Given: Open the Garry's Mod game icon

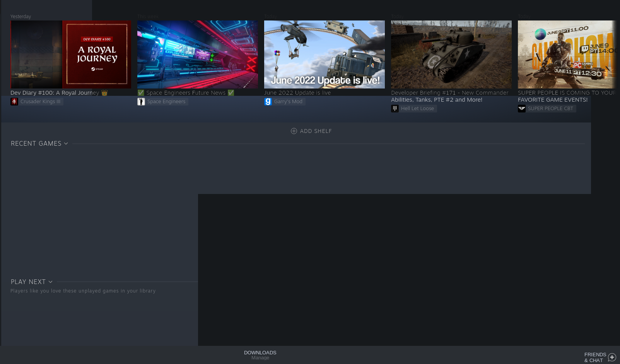Looking at the screenshot, I should pos(268,102).
